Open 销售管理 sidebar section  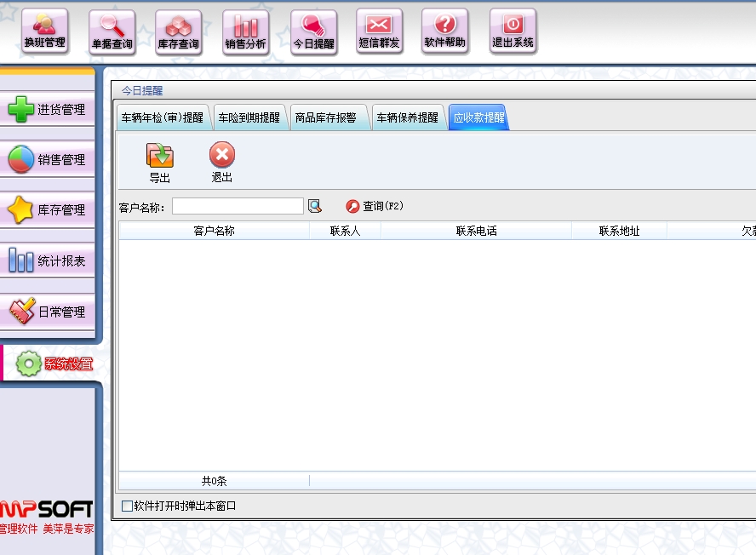tap(48, 160)
